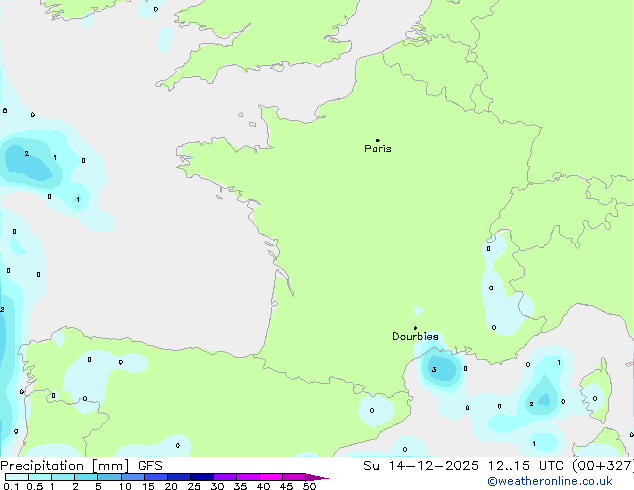Screen dimensions: 634x490
Task: Open the weatheronline.co.uk copyright link
Action: pyautogui.click(x=550, y=481)
